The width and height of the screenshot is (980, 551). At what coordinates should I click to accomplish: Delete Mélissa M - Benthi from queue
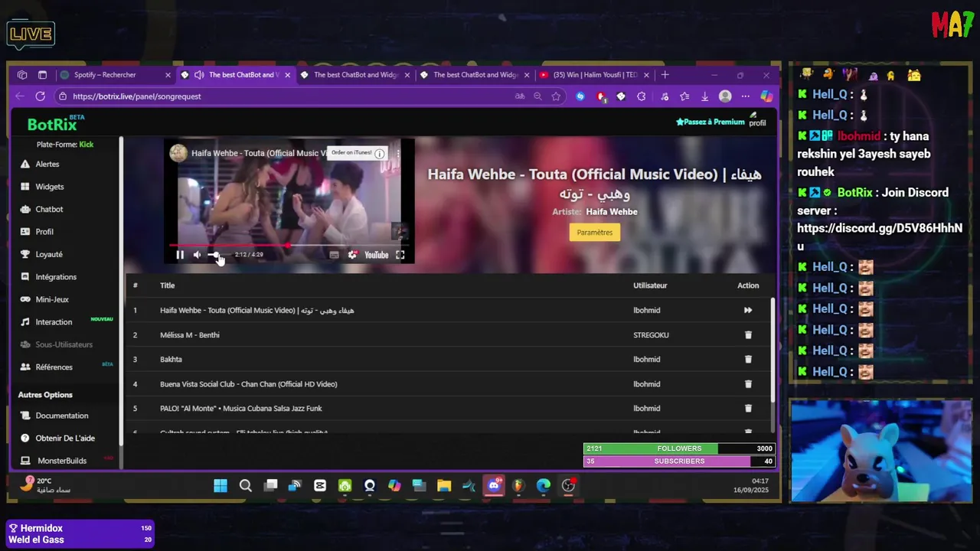click(x=748, y=335)
